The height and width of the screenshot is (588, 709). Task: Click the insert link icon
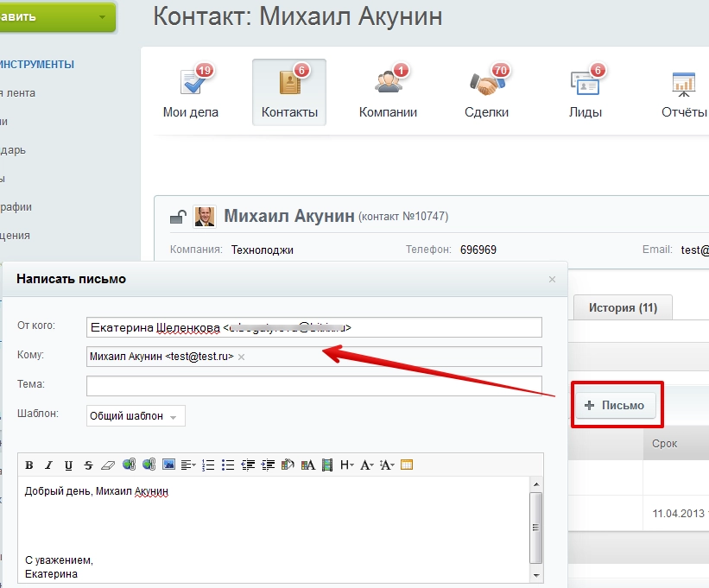point(130,465)
